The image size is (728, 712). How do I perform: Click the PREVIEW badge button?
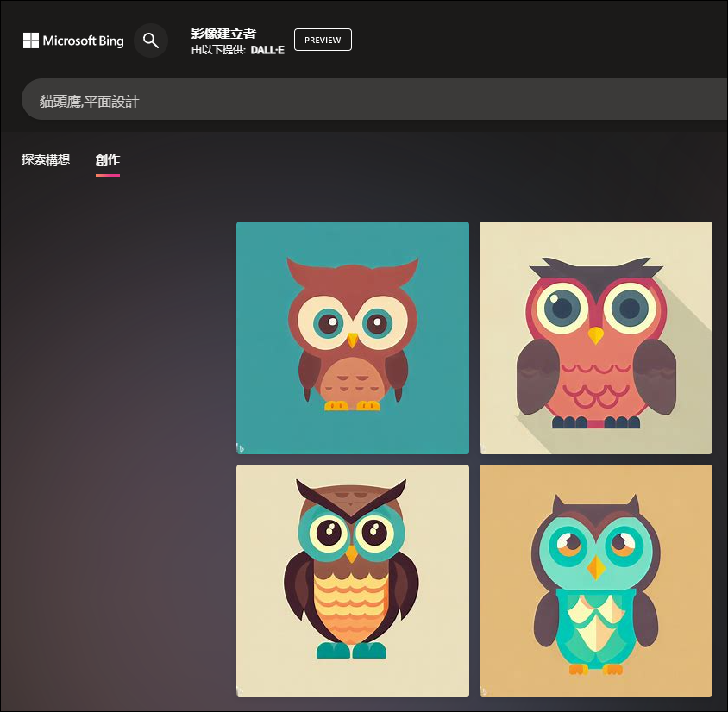pyautogui.click(x=323, y=40)
